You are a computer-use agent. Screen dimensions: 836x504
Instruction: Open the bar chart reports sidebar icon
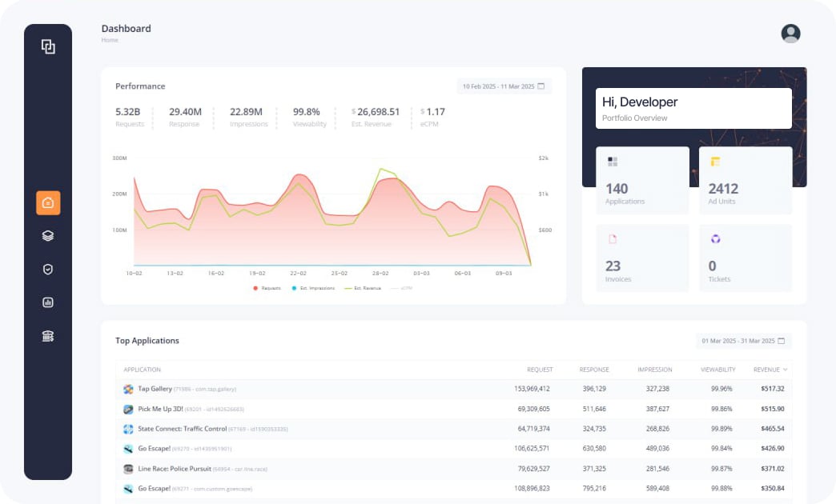click(48, 302)
